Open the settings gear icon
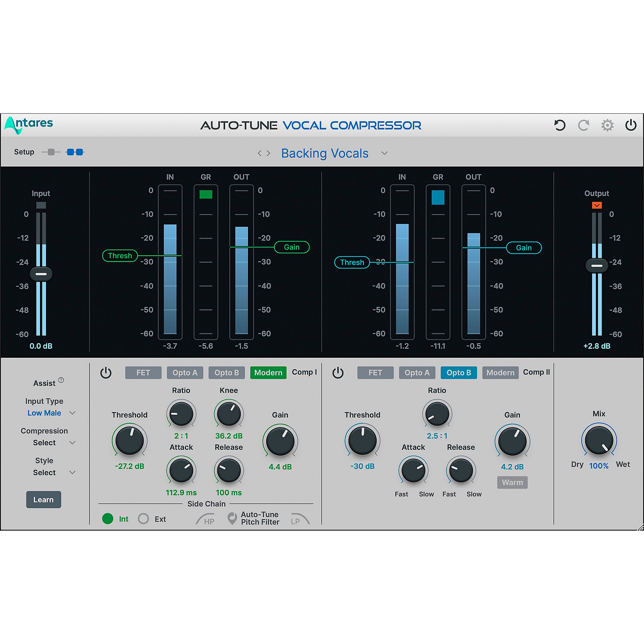 pyautogui.click(x=607, y=125)
